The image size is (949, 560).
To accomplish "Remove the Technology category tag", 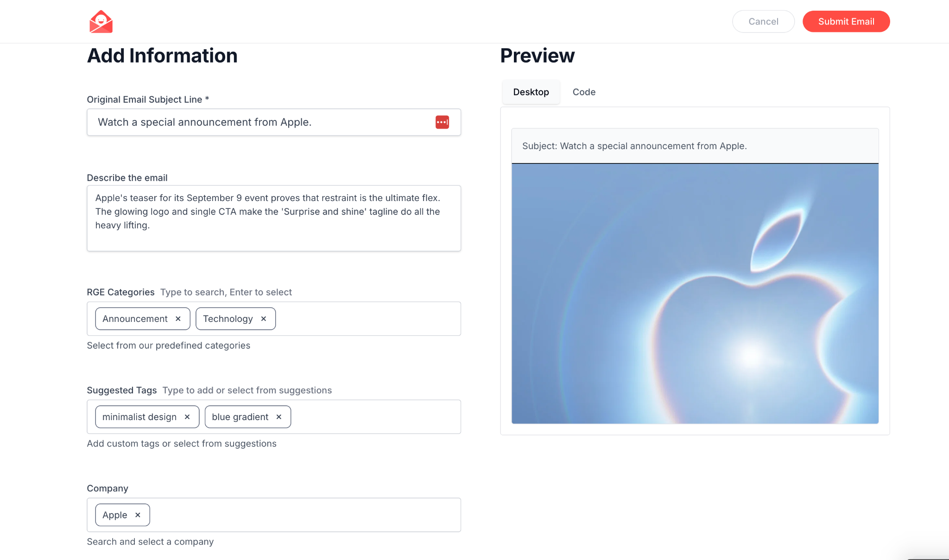I will 264,319.
